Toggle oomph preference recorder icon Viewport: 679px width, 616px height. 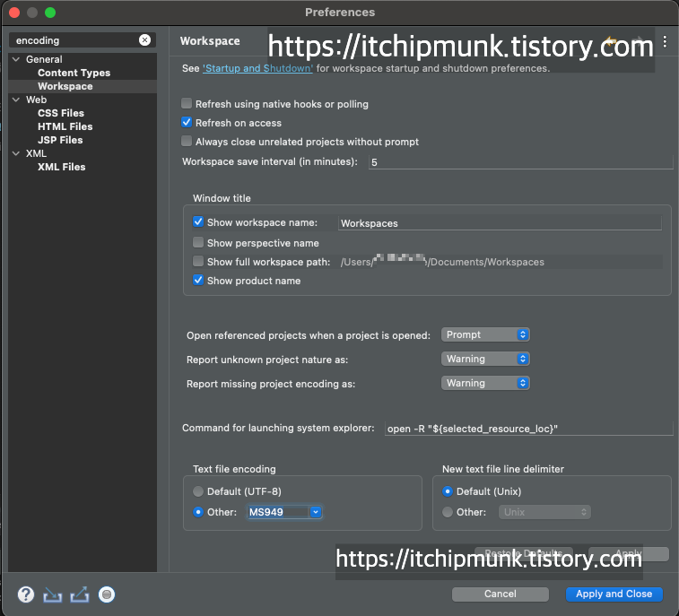pos(107,594)
